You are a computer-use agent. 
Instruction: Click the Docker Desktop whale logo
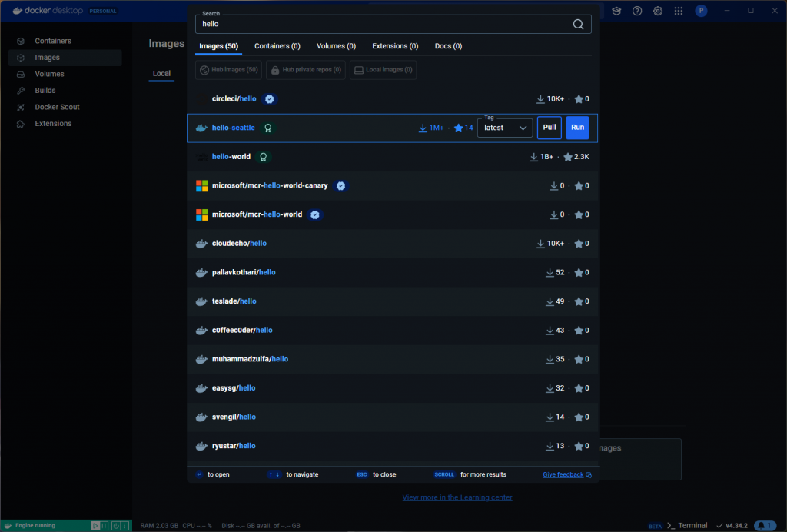18,11
